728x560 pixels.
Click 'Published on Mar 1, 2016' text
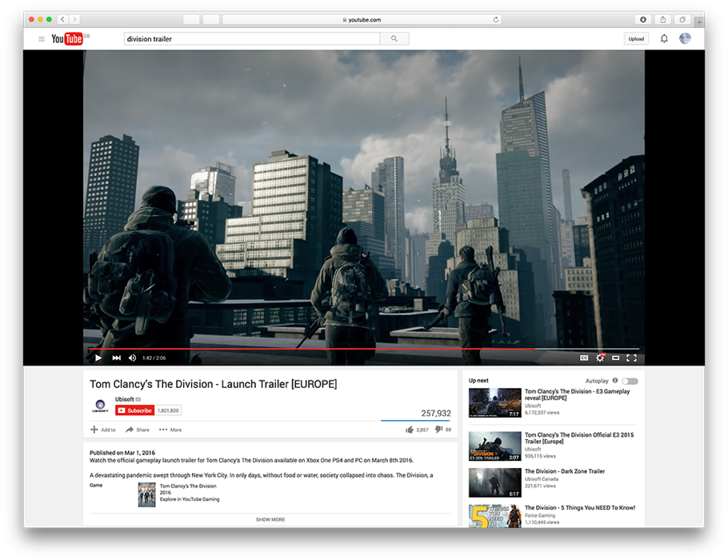pyautogui.click(x=122, y=453)
